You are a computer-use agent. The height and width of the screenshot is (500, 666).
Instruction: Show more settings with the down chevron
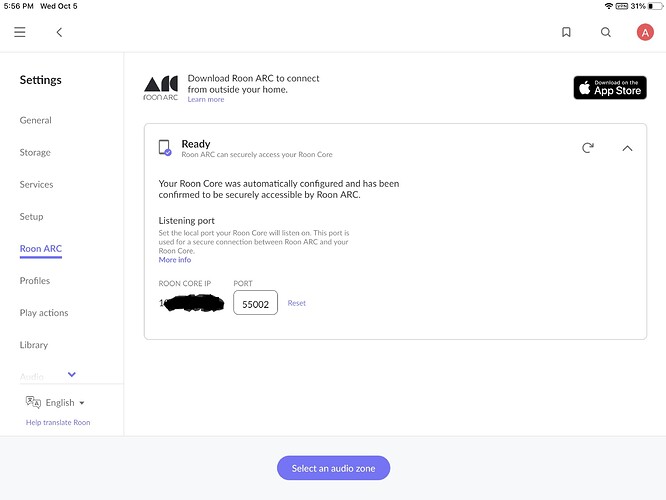(72, 374)
